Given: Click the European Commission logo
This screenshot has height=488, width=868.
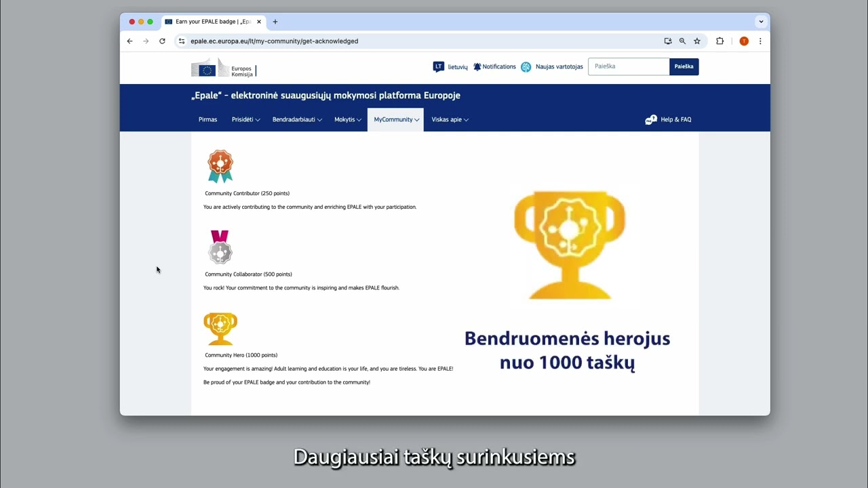Looking at the screenshot, I should 223,68.
